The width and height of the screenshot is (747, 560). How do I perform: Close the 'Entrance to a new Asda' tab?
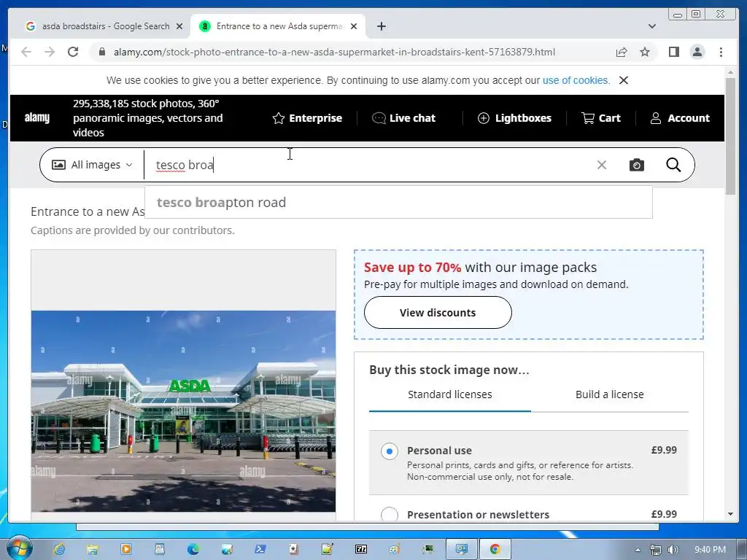pos(354,26)
